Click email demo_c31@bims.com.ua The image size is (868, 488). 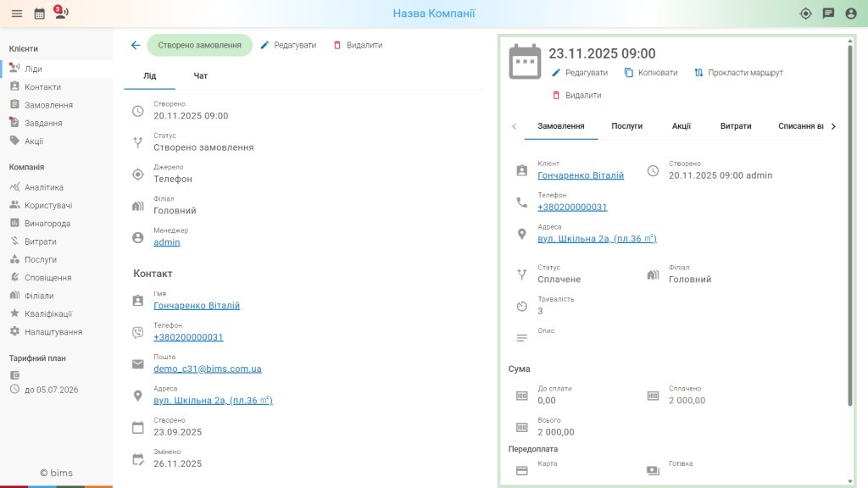[208, 369]
